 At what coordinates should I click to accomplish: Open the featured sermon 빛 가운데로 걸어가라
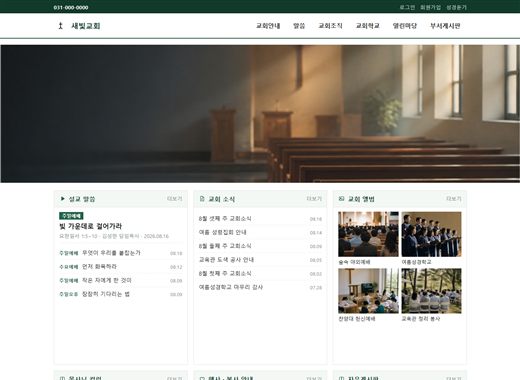click(x=90, y=226)
